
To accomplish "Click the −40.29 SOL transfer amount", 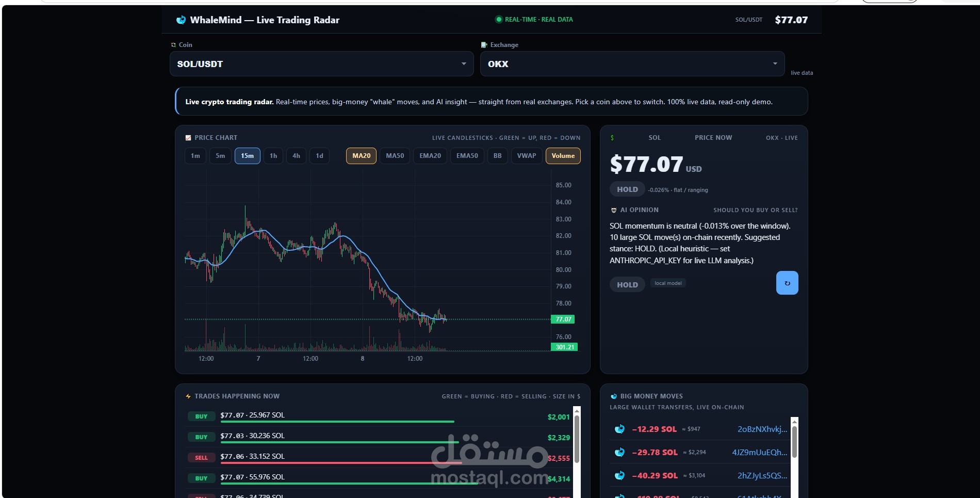I will (655, 476).
